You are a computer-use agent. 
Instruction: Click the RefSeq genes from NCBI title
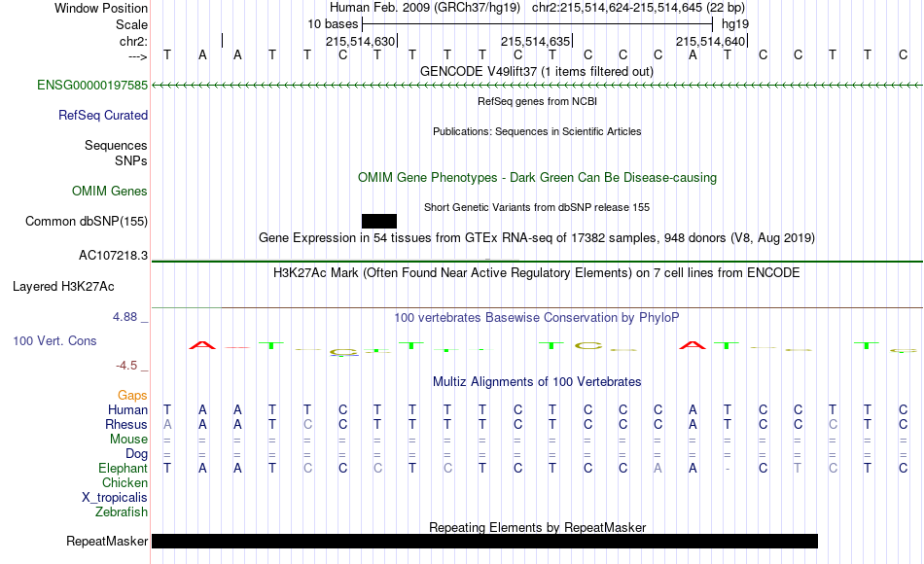tap(537, 101)
